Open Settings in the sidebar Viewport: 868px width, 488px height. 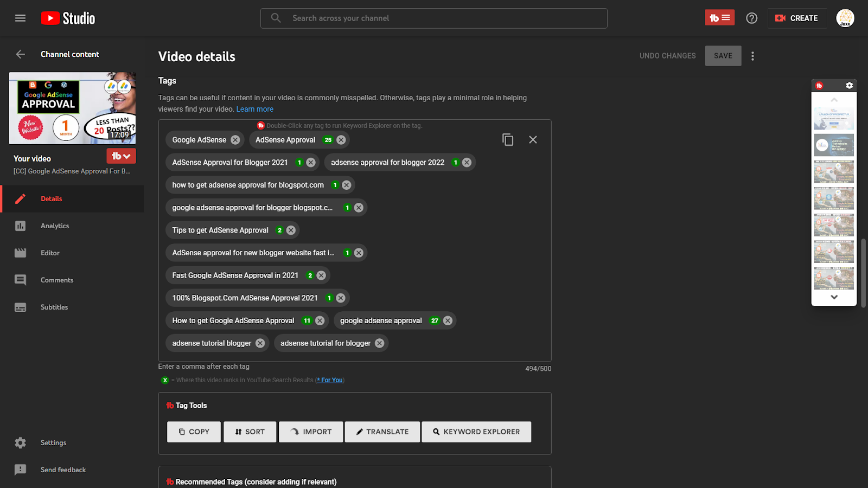[73, 443]
